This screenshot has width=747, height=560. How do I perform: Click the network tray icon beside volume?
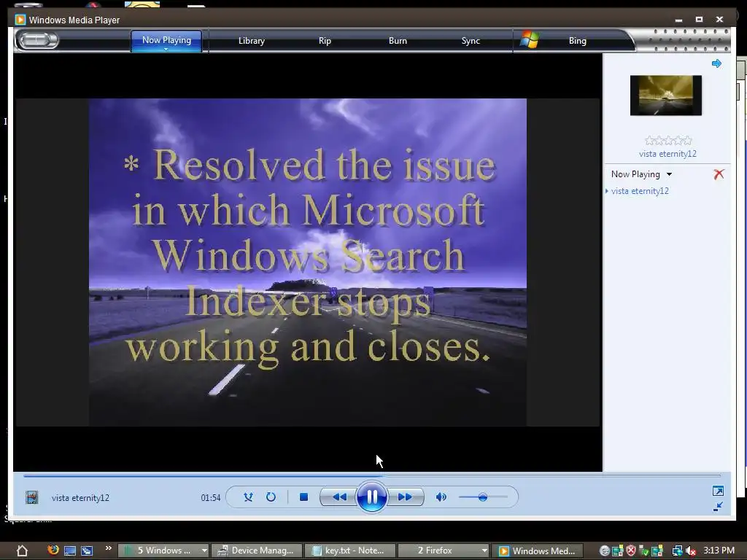pos(677,551)
